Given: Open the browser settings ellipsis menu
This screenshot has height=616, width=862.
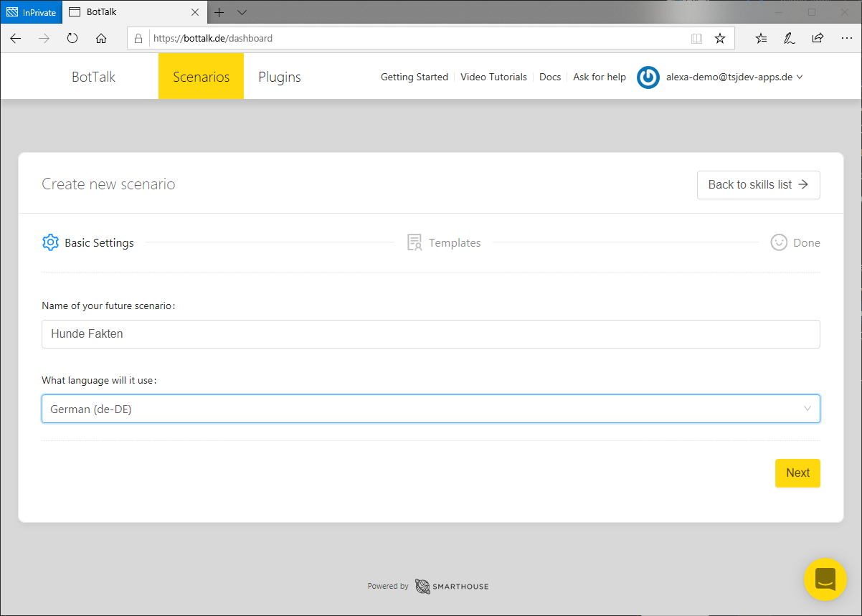Looking at the screenshot, I should coord(846,39).
